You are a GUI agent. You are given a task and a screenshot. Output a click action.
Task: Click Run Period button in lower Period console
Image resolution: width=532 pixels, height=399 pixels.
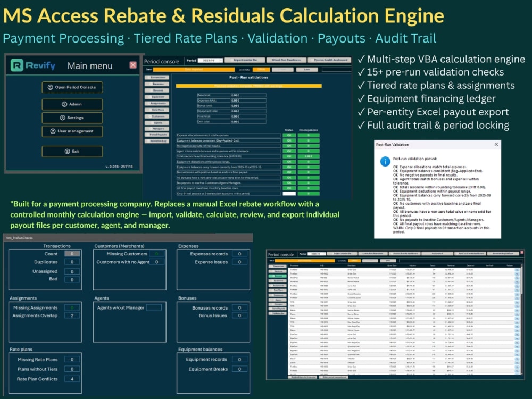(x=437, y=253)
